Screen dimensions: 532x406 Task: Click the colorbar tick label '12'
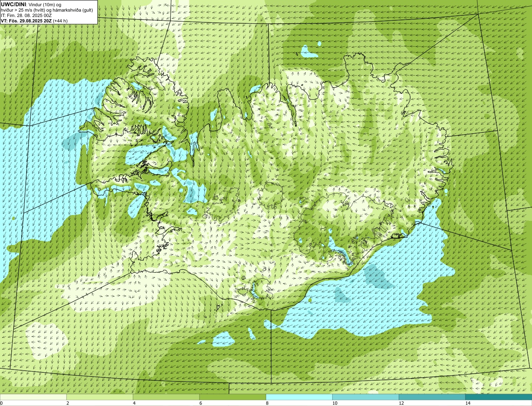(x=401, y=403)
